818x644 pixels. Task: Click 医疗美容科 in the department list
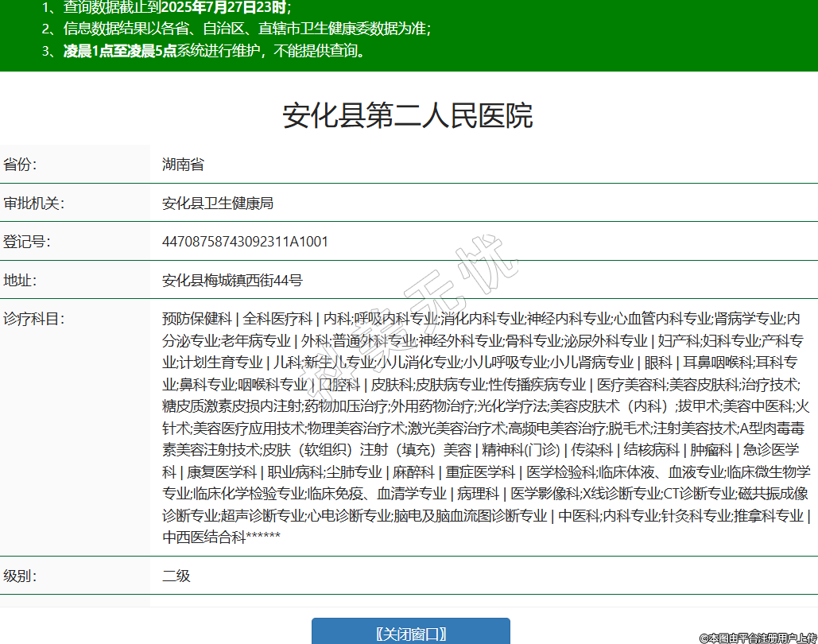tap(631, 384)
